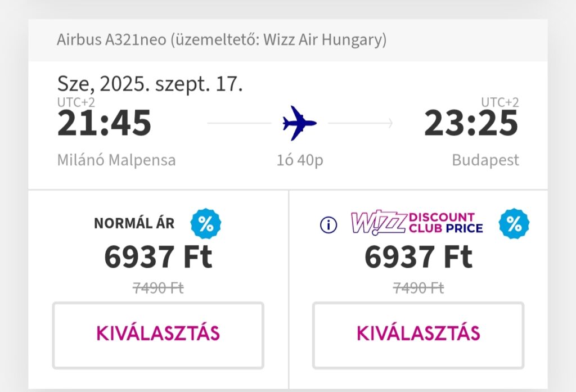Click the Wizz Discount Club info icon

(328, 224)
